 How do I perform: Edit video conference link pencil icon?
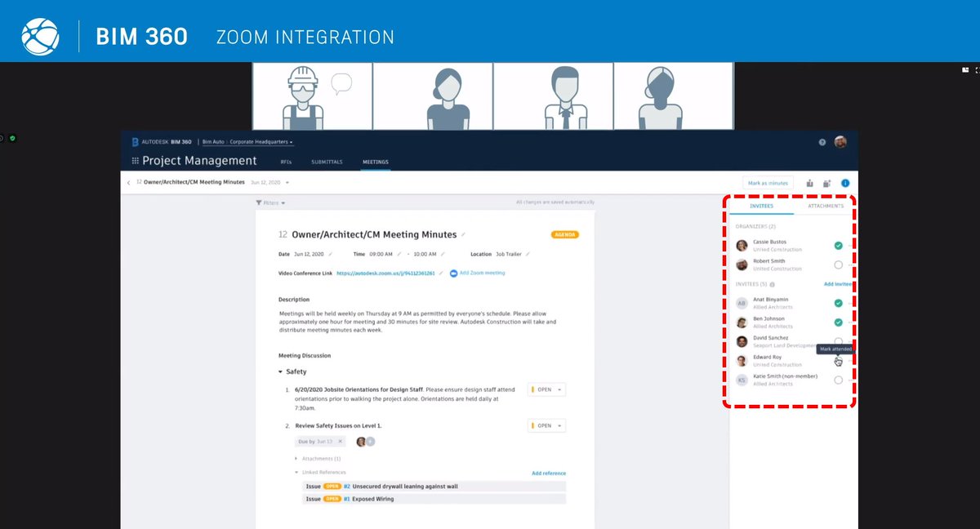441,273
